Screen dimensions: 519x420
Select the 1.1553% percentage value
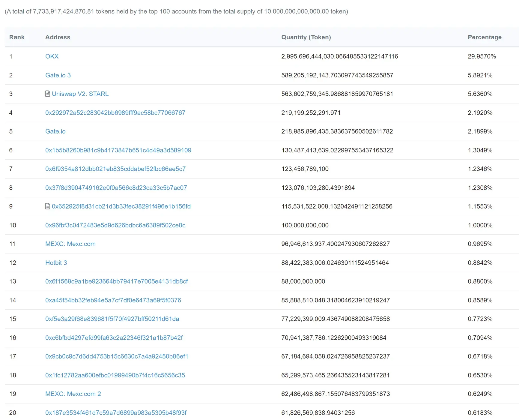(480, 206)
